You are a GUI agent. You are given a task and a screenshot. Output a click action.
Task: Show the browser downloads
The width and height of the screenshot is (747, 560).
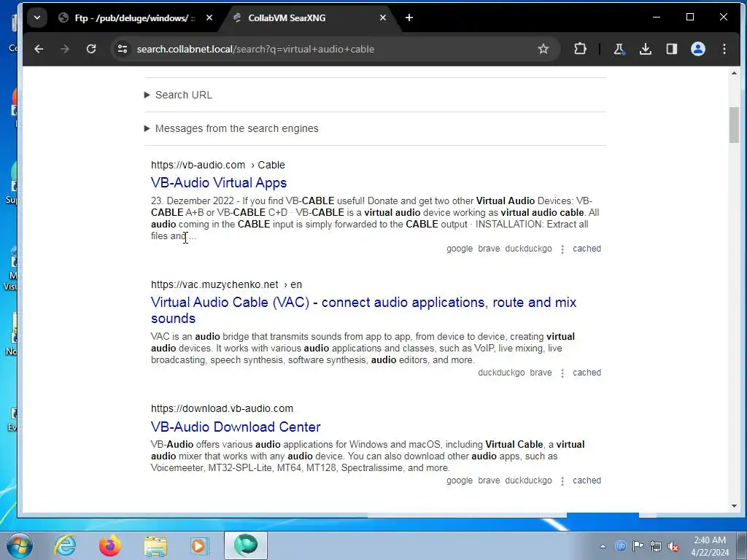[x=646, y=49]
